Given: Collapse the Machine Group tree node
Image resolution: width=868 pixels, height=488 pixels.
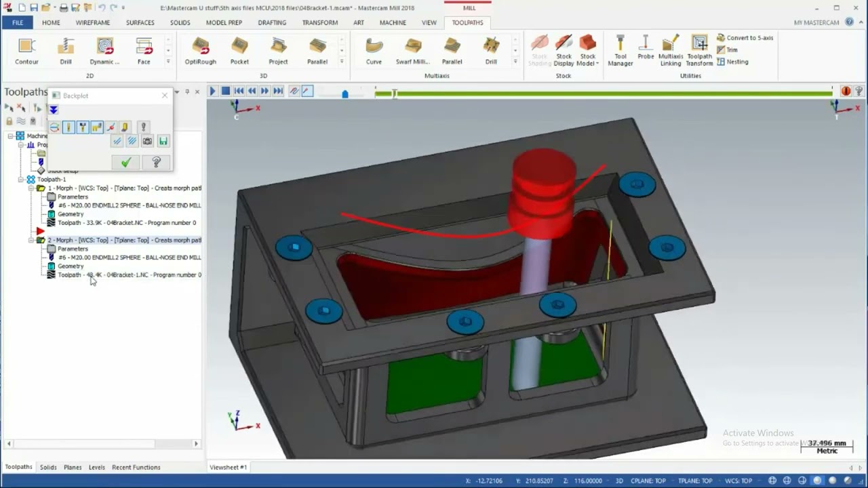Looking at the screenshot, I should tap(11, 136).
